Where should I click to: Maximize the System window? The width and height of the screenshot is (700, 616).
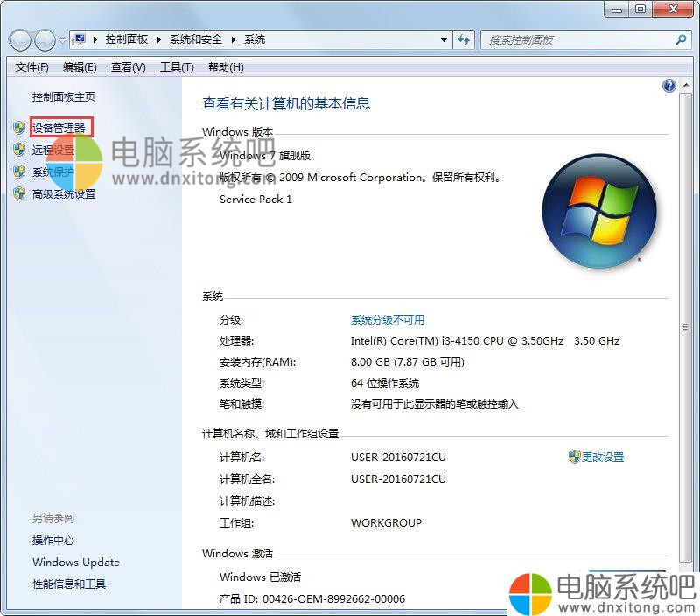tap(640, 9)
